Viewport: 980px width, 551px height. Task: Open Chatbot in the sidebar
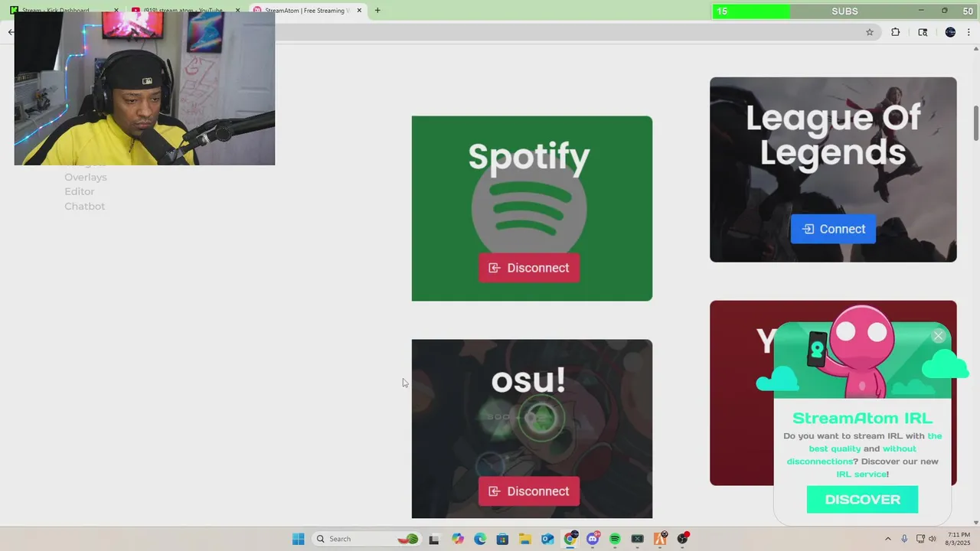[85, 206]
